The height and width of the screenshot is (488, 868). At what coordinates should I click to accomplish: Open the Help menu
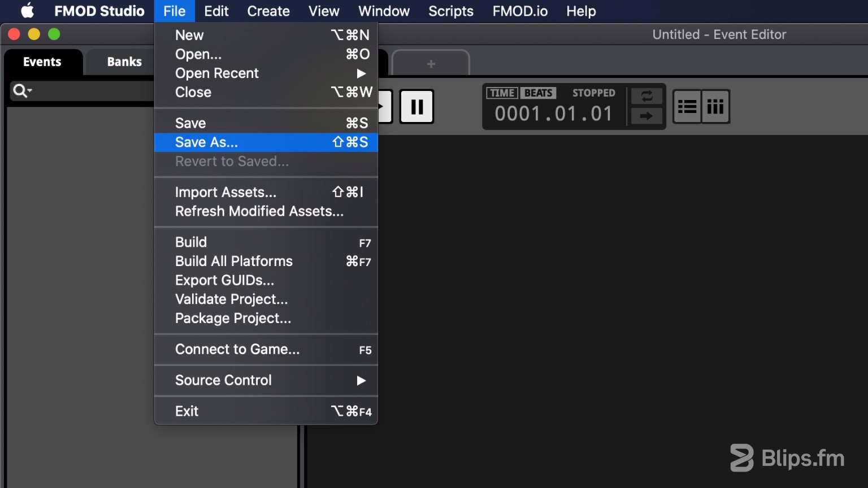tap(581, 11)
